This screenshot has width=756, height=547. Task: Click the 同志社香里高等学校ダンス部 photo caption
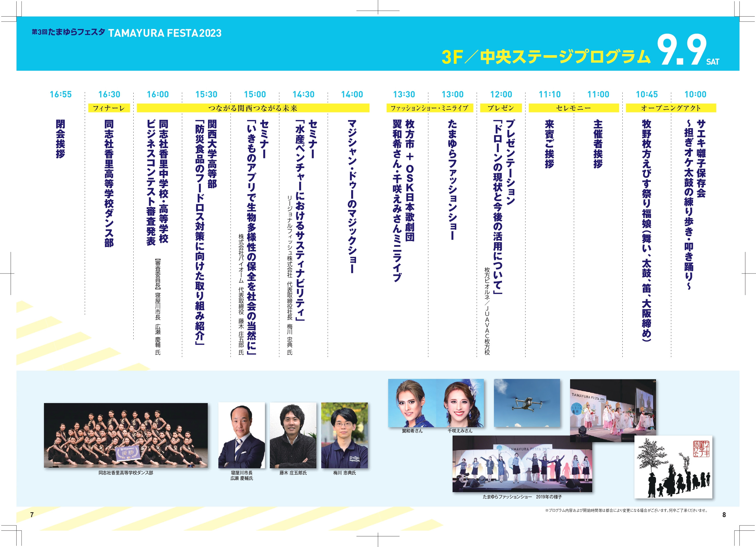[x=126, y=473]
